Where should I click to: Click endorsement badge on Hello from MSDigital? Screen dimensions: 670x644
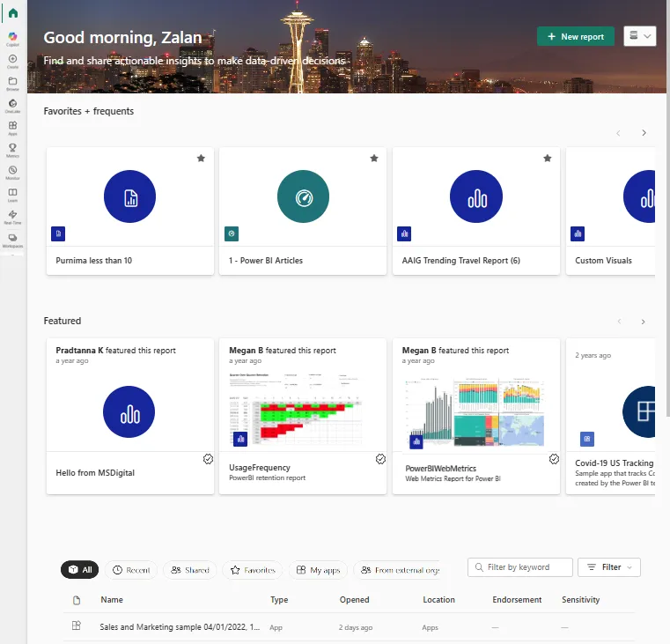pyautogui.click(x=208, y=459)
